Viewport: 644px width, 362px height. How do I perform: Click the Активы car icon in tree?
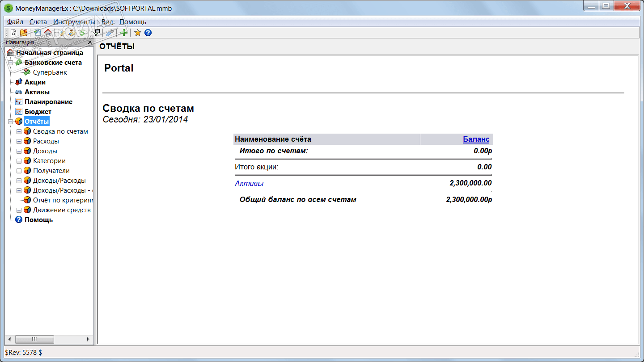click(x=19, y=92)
